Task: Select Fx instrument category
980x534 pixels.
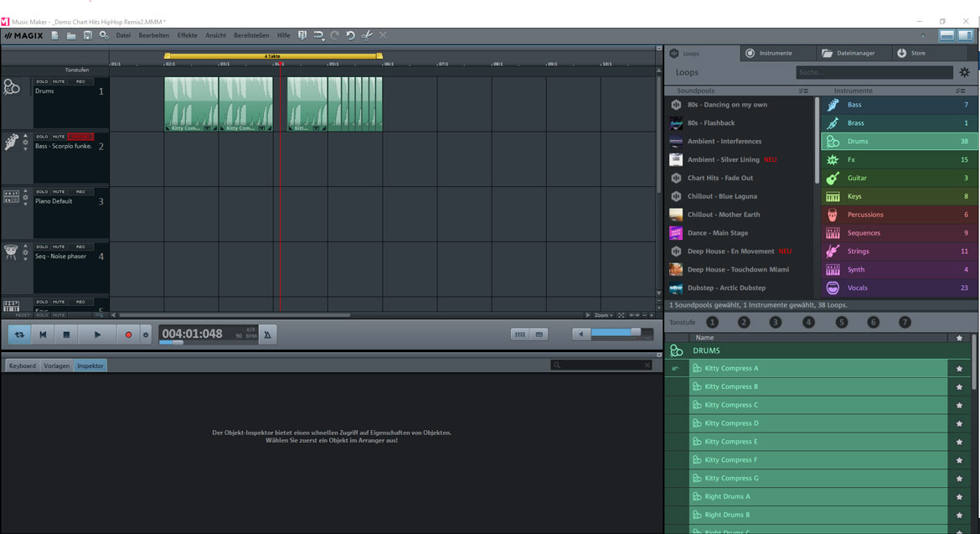Action: pyautogui.click(x=898, y=159)
